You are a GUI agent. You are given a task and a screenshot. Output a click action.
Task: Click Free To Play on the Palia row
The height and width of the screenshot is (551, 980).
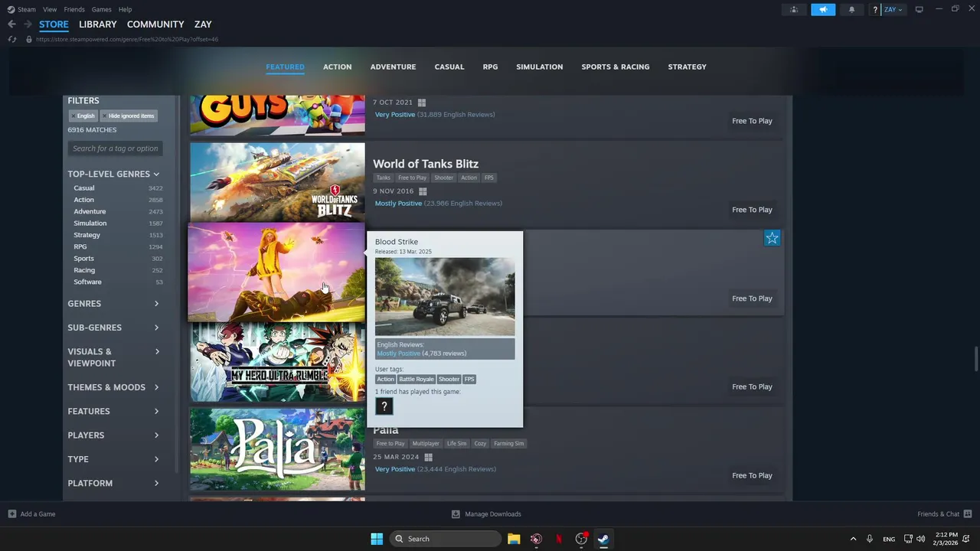click(x=752, y=475)
